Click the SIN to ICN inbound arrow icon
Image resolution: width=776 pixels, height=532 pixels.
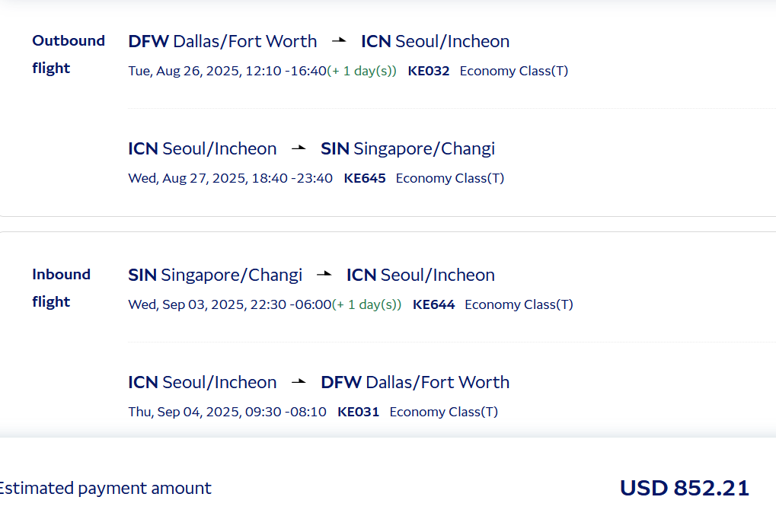(324, 274)
